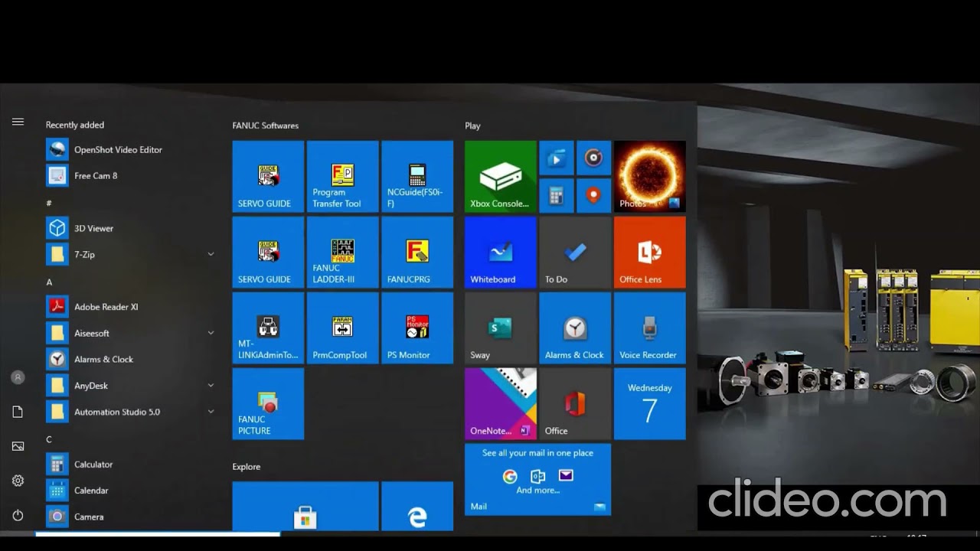Open the FANUCPRG tile
Screen dimensions: 980x551
[417, 253]
